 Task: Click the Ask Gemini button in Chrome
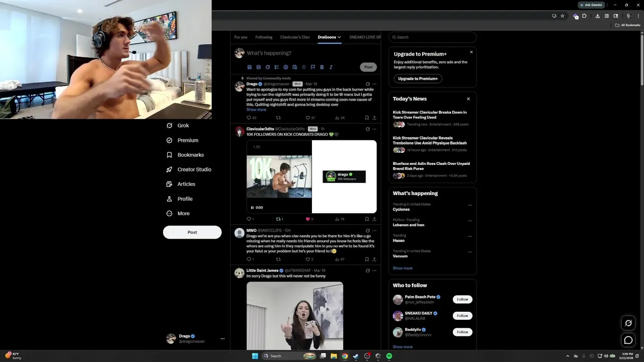pos(591,5)
